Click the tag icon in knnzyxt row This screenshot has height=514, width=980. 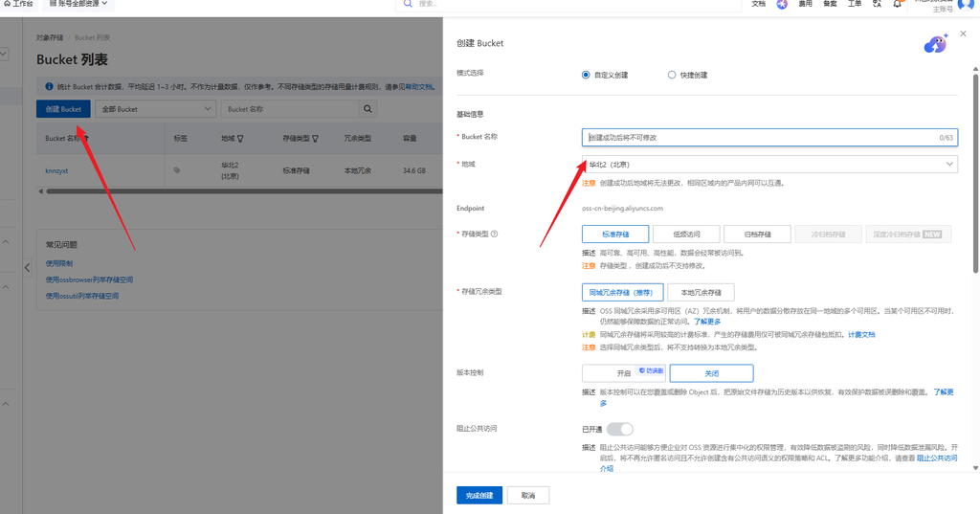pyautogui.click(x=177, y=170)
